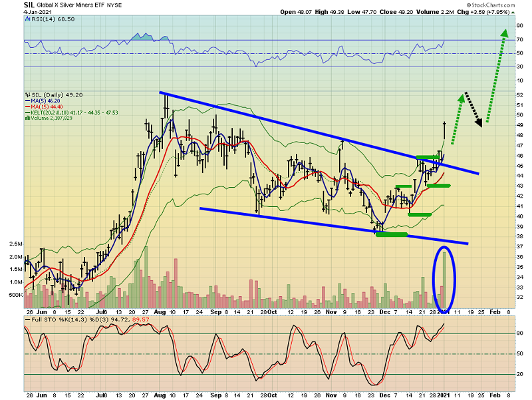Click the Open 48.07 value
532x400 pixels.
[x=296, y=12]
